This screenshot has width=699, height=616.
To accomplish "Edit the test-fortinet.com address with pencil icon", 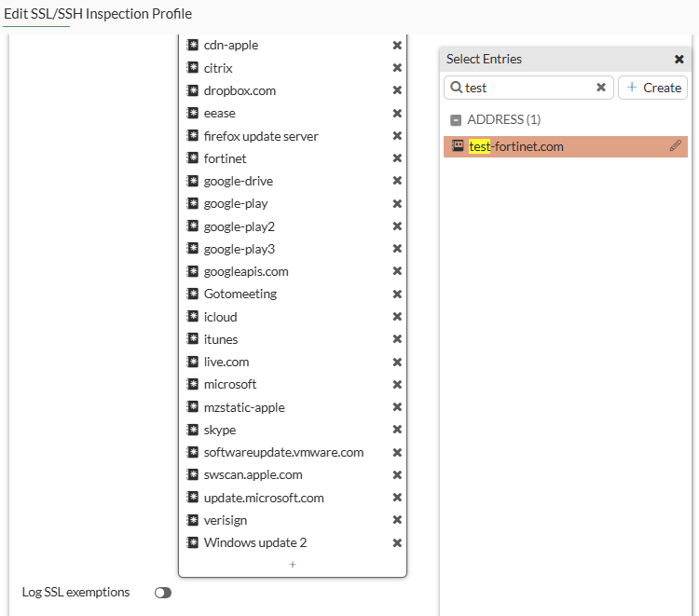I will tap(676, 146).
